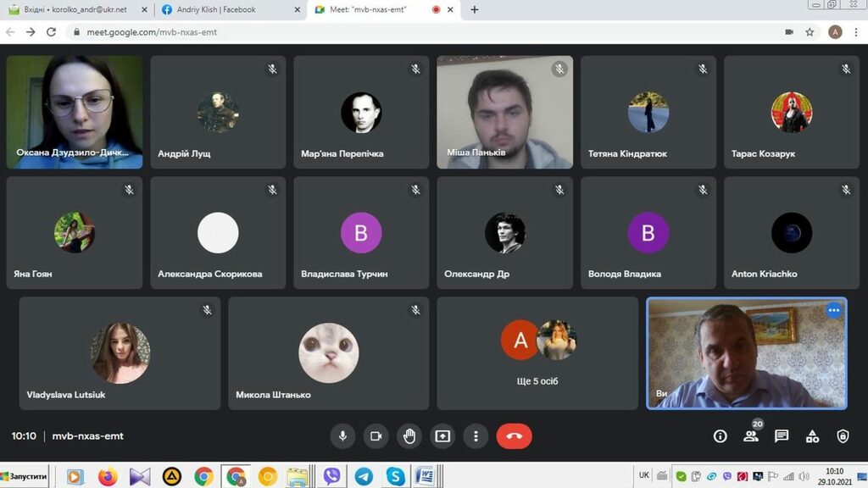Viewport: 868px width, 488px height.
Task: Toggle the microphone on or off
Action: [x=342, y=436]
